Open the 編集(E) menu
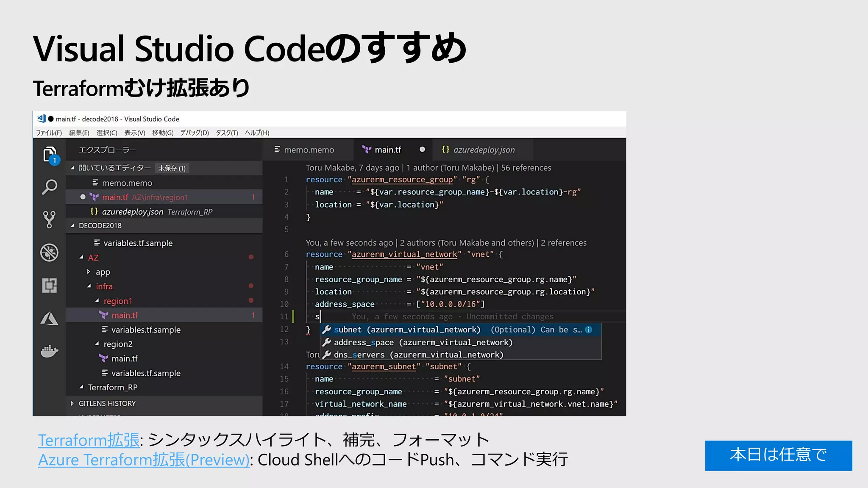 [79, 133]
